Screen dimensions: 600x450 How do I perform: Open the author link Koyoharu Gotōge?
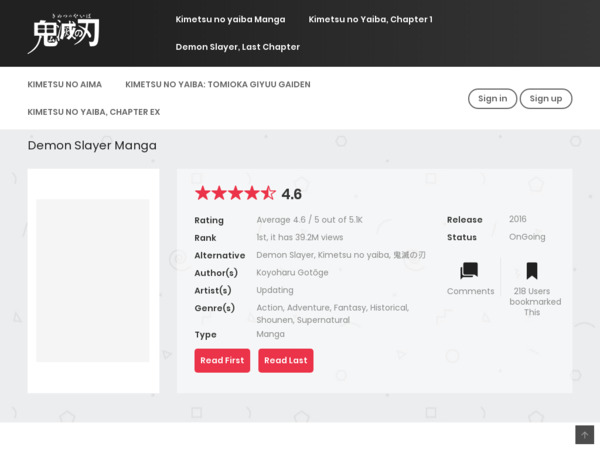[x=292, y=272]
